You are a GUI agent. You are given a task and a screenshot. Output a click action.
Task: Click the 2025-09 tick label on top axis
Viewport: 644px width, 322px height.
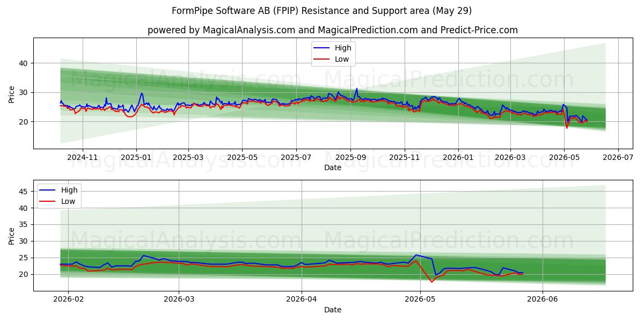[350, 158]
